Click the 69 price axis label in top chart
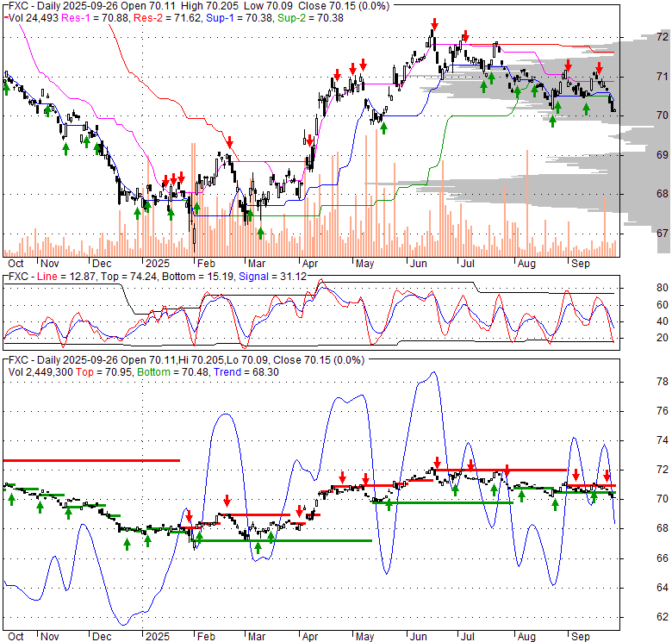672x642 pixels. click(x=663, y=155)
